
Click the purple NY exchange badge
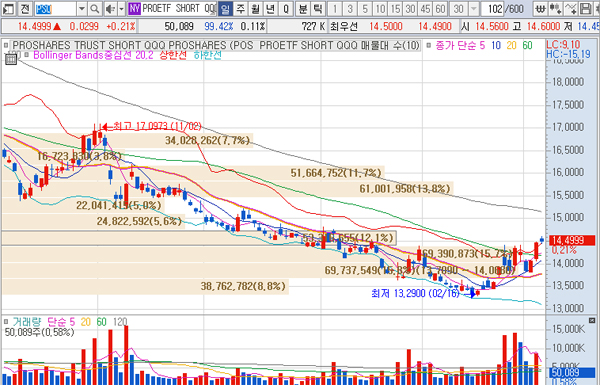(x=134, y=8)
